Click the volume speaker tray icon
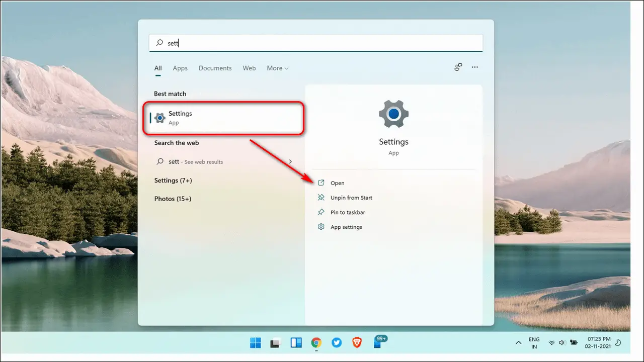Viewport: 644px width, 362px height. click(x=562, y=343)
